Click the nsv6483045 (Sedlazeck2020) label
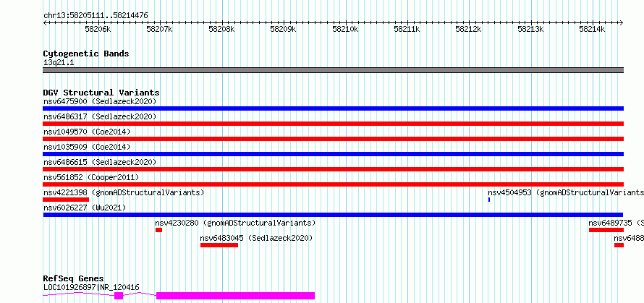644x303 pixels. (256, 238)
